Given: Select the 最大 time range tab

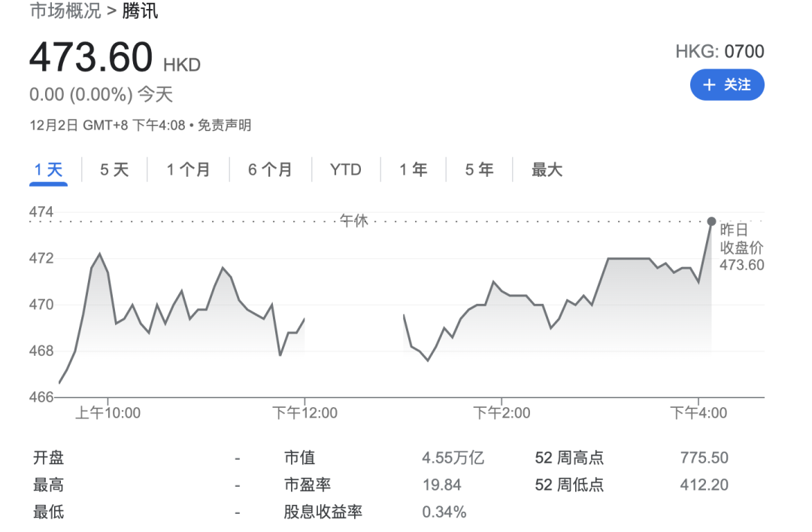Looking at the screenshot, I should click(547, 170).
